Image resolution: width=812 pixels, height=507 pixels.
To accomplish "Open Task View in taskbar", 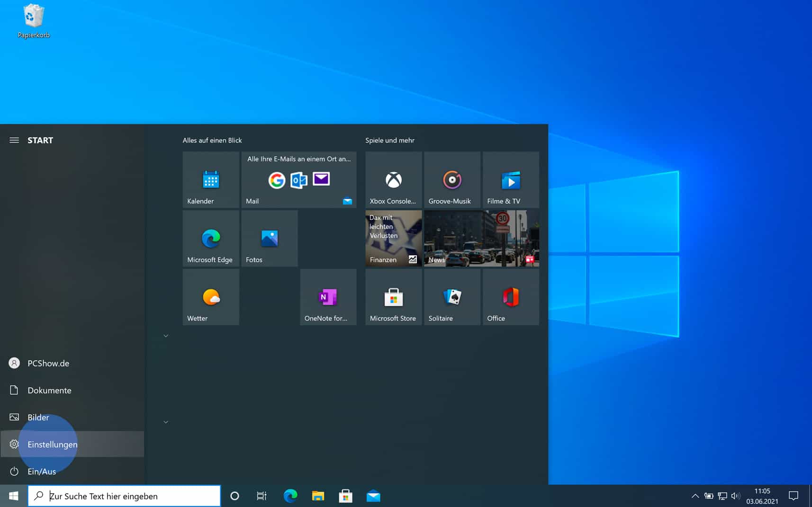I will [262, 496].
